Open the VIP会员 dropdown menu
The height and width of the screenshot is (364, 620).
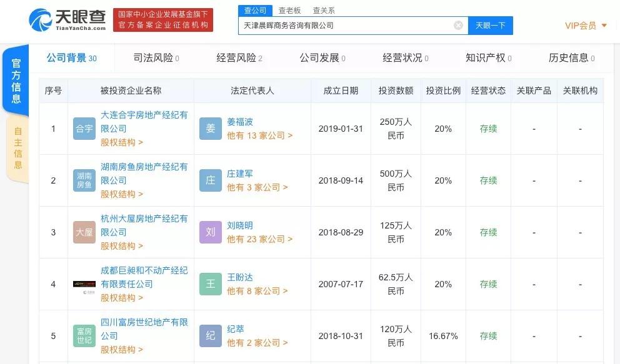click(x=586, y=26)
